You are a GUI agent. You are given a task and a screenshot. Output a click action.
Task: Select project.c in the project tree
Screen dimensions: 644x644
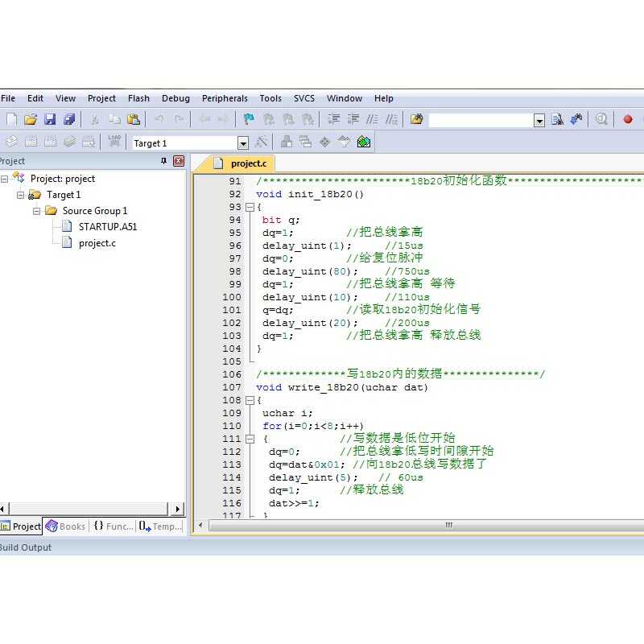[97, 243]
